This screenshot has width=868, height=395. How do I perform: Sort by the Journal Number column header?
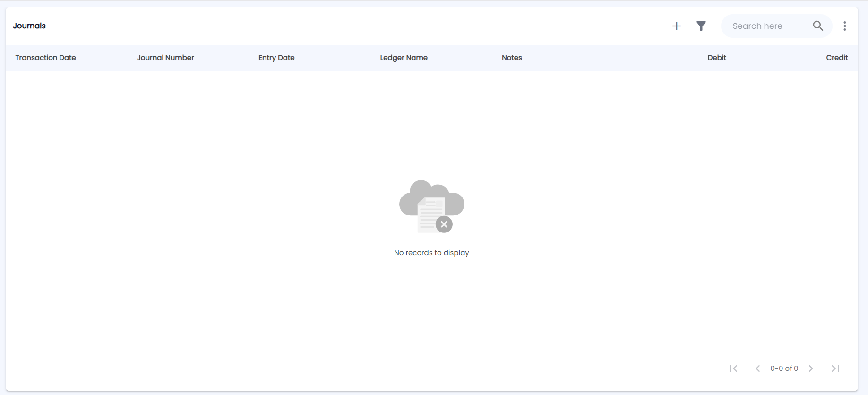coord(165,58)
